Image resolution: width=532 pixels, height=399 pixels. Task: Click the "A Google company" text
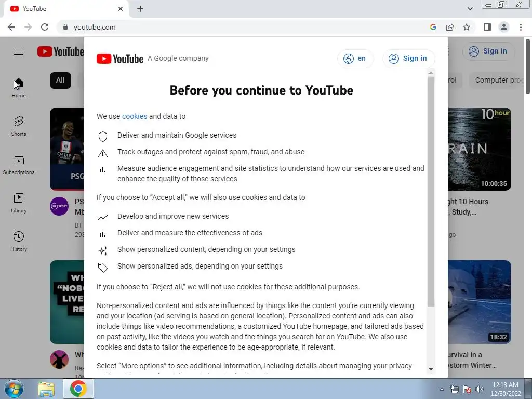coord(178,58)
